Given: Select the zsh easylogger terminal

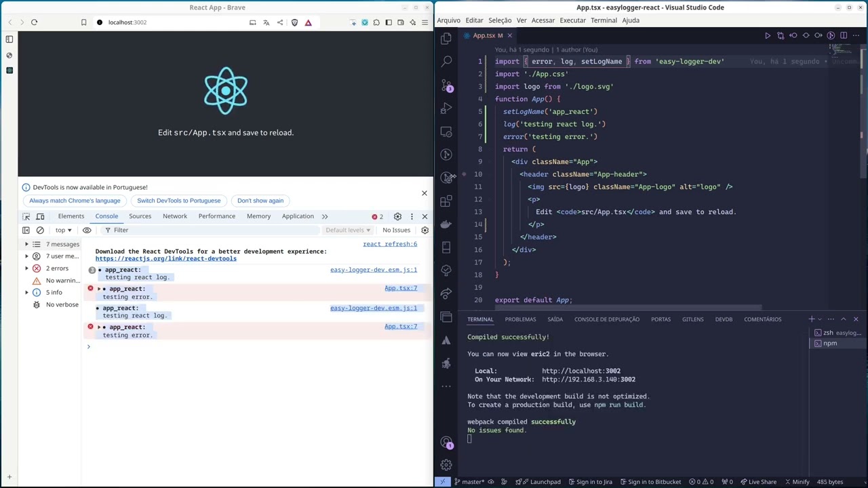Looking at the screenshot, I should 838,333.
